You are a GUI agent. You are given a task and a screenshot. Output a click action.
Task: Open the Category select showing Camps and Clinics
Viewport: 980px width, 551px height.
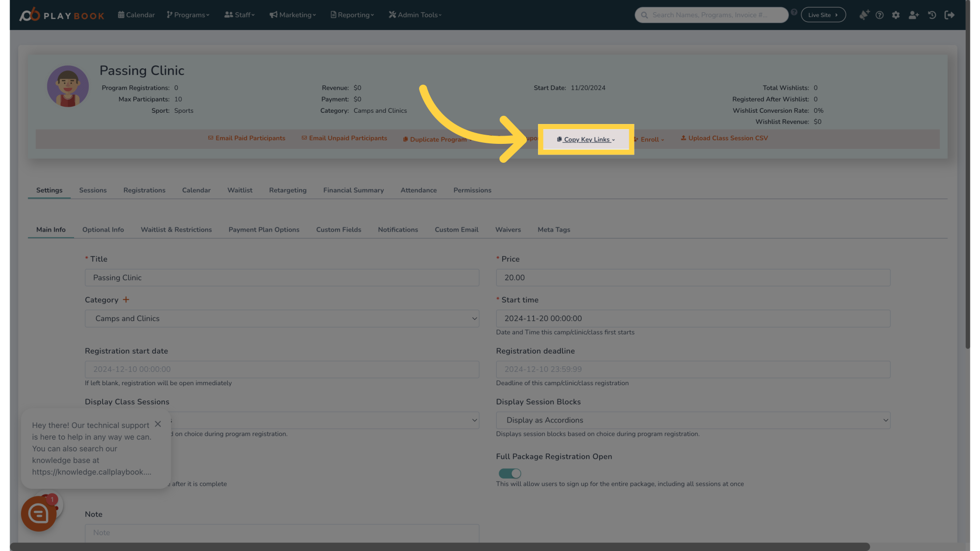[x=282, y=318]
